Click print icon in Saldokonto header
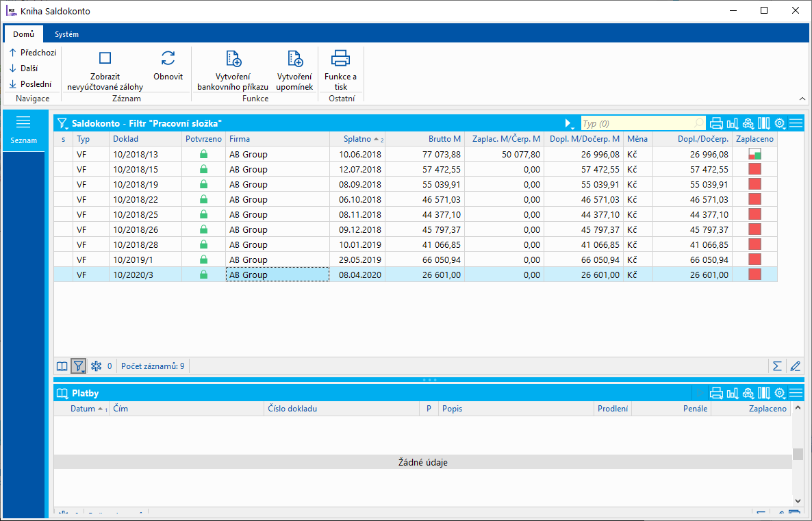Screen dimensions: 812x521 coord(716,123)
